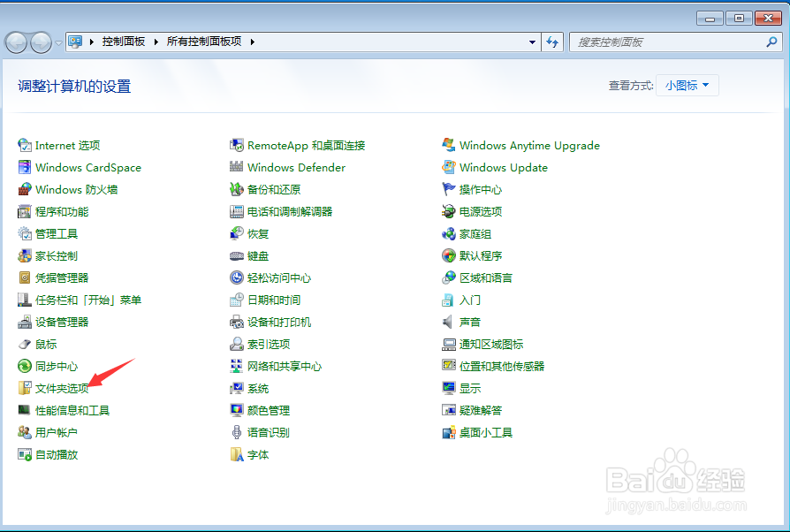This screenshot has height=532, width=790.
Task: Open the 显示 monitor icon
Action: [x=448, y=389]
